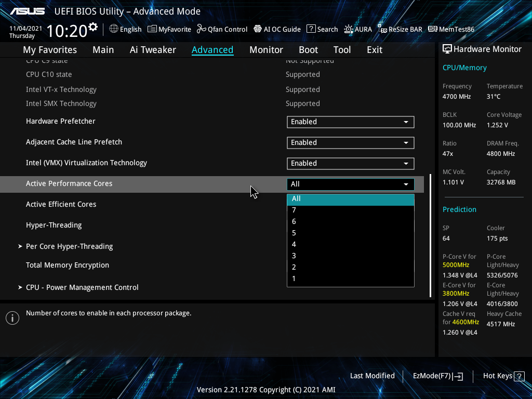This screenshot has height=399, width=532.
Task: Click the 32768 MB capacity value
Action: (501, 182)
